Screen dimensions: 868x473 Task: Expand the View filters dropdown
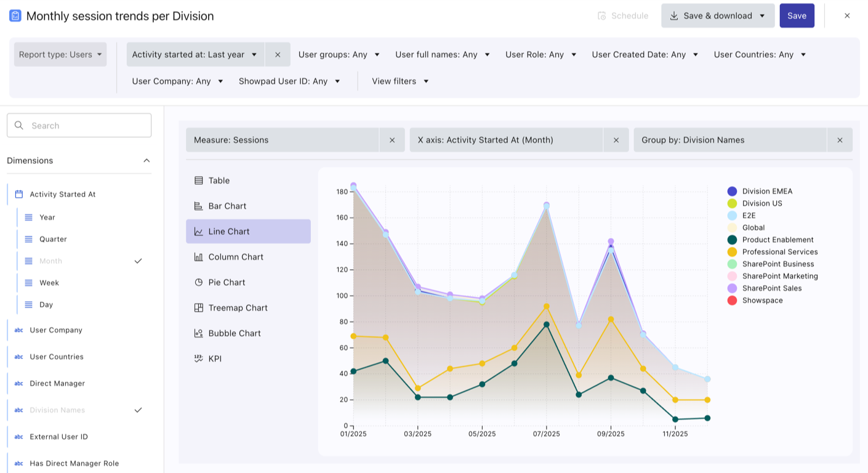click(x=400, y=81)
